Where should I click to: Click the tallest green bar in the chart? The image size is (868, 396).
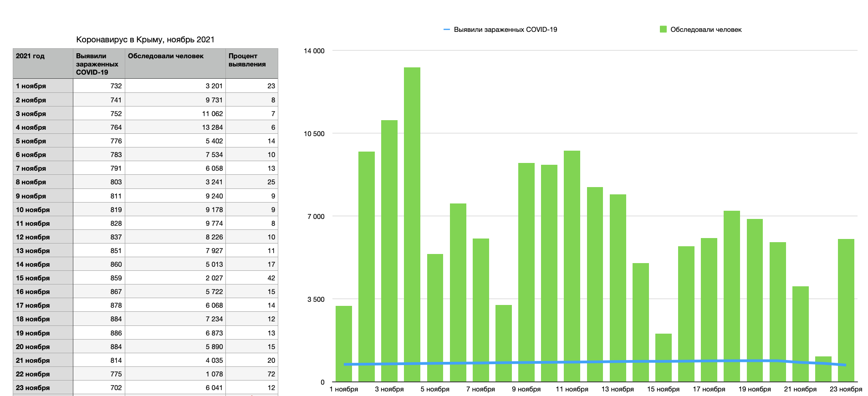[412, 224]
